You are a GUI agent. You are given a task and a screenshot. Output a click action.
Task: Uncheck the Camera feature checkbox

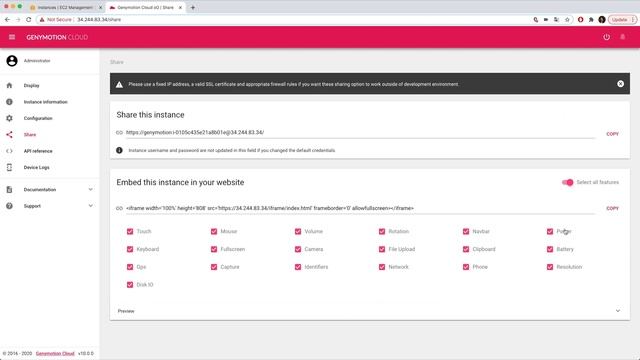298,249
